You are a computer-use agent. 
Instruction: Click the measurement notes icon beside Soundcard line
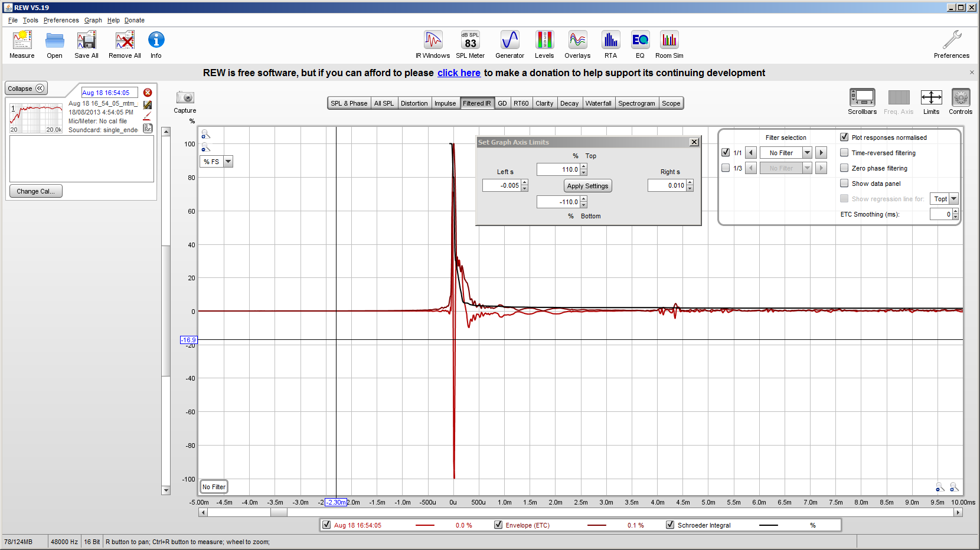tap(148, 128)
